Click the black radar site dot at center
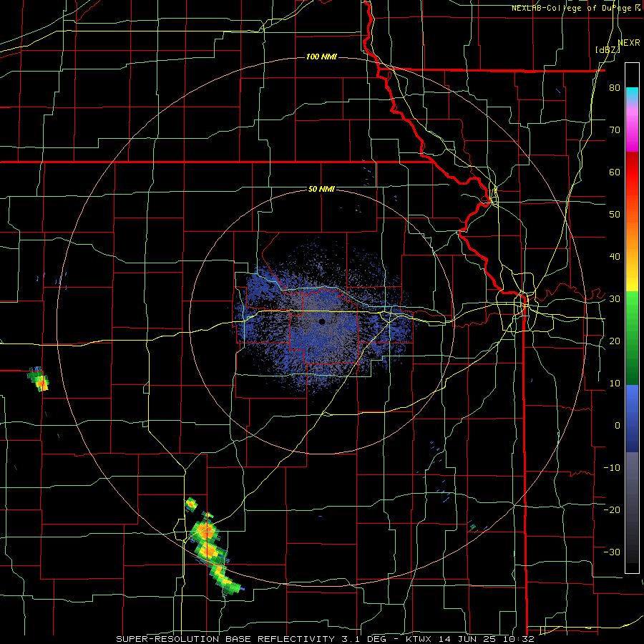Screen dimensions: 644x644 tap(322, 321)
